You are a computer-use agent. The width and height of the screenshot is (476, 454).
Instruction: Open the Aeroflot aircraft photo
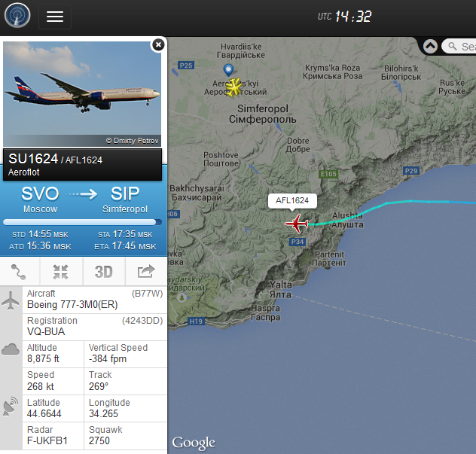tap(82, 94)
